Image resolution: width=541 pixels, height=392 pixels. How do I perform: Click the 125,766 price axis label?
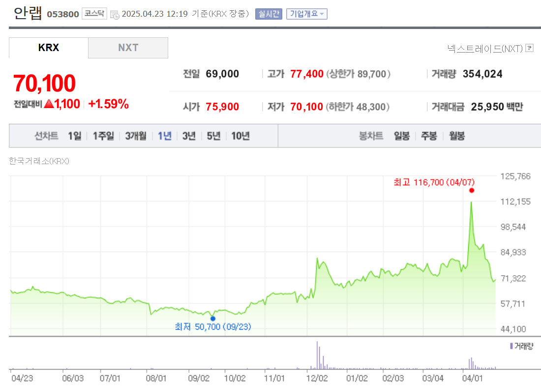point(515,176)
